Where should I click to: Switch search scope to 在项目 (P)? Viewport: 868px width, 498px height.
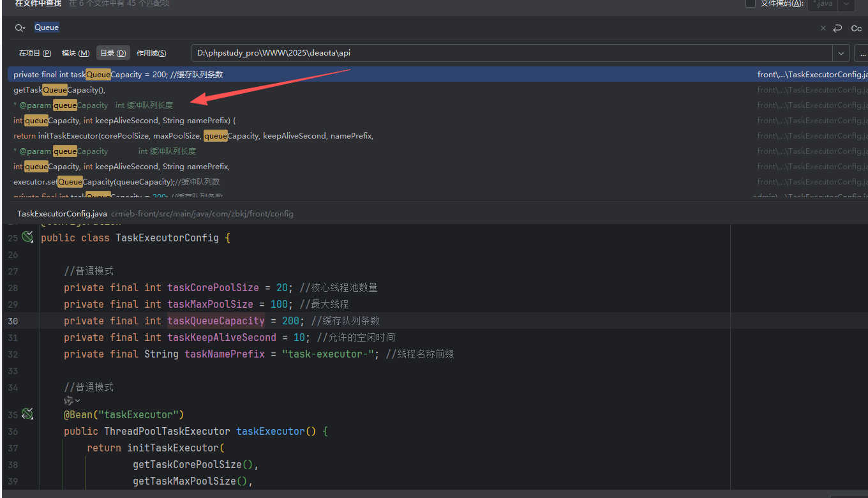(x=35, y=53)
